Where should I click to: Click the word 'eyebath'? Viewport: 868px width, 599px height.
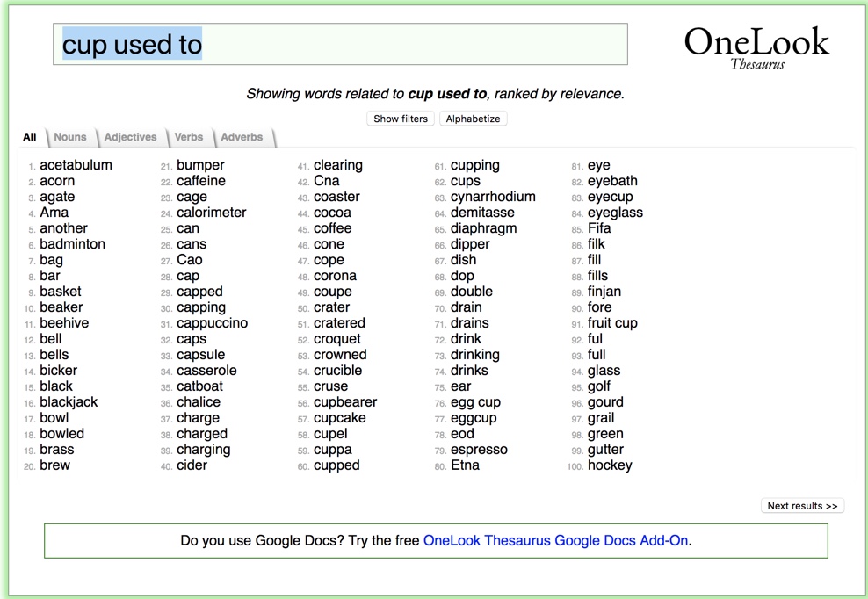[x=612, y=181]
